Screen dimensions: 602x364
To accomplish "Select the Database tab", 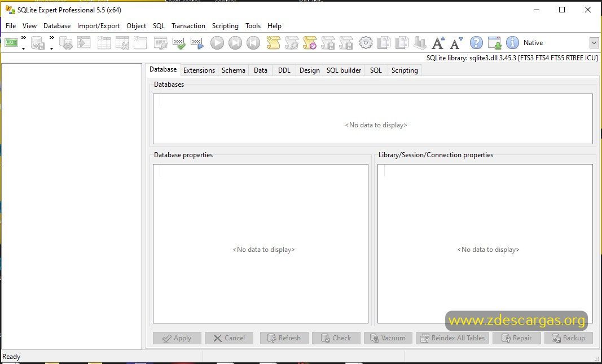I will click(x=163, y=69).
